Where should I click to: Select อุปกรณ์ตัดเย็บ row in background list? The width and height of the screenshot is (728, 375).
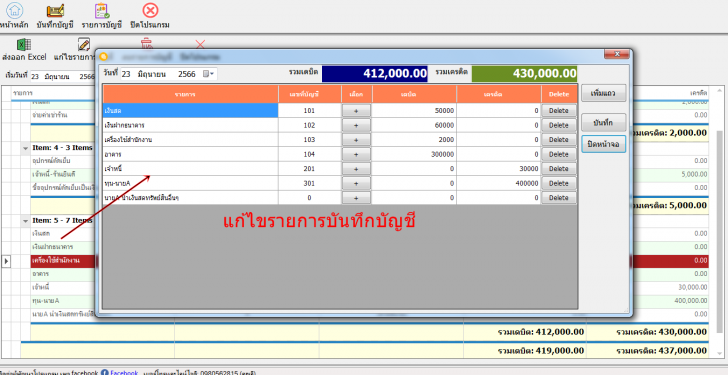pyautogui.click(x=63, y=161)
